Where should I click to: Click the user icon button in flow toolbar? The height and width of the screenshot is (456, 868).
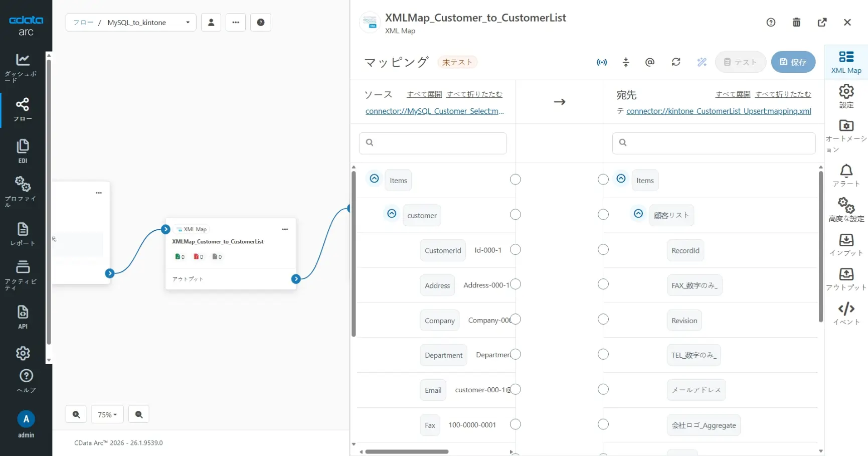click(211, 22)
